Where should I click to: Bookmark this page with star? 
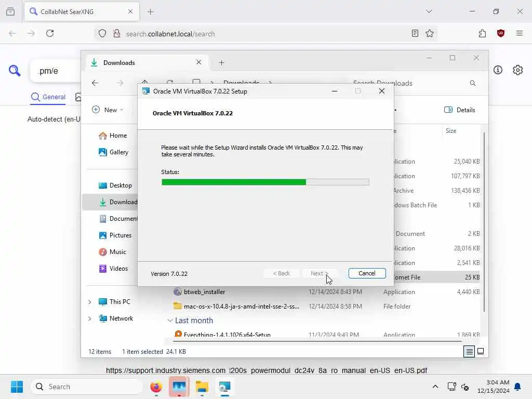click(x=430, y=33)
